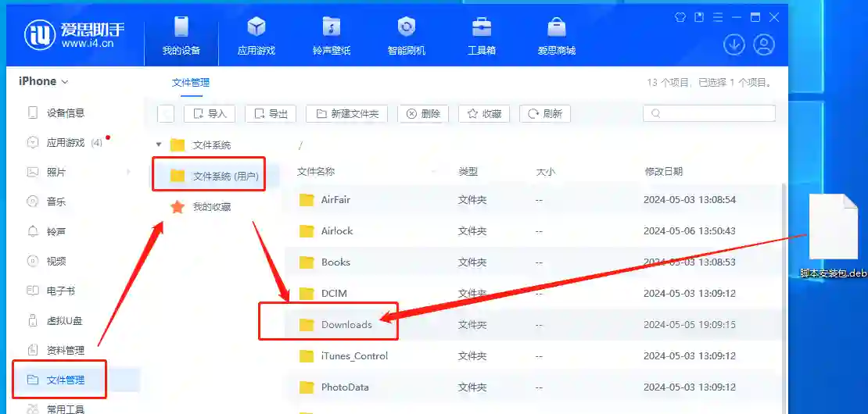Click the 新建文件夹 button

pos(347,113)
